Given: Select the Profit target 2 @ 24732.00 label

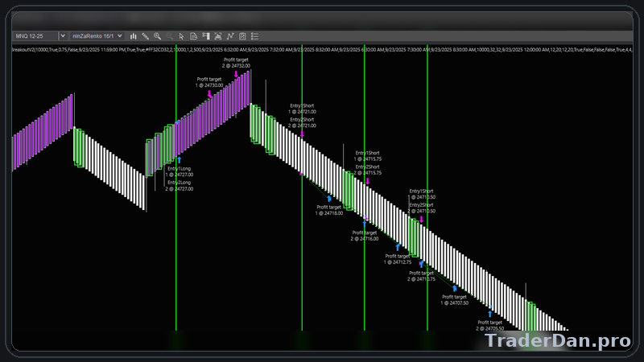Looking at the screenshot, I should coord(237,63).
